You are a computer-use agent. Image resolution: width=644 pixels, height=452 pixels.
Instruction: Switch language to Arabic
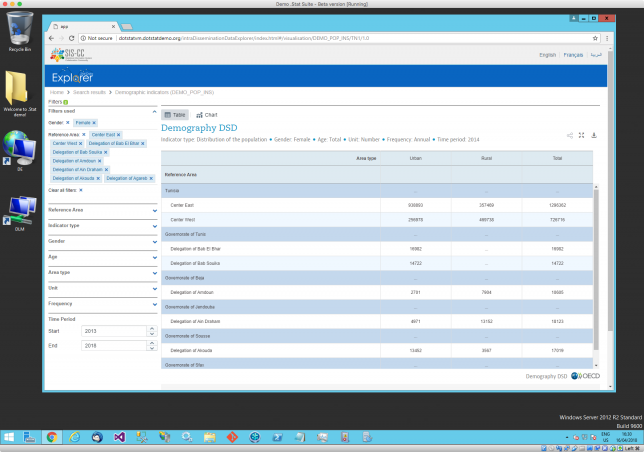tap(596, 55)
